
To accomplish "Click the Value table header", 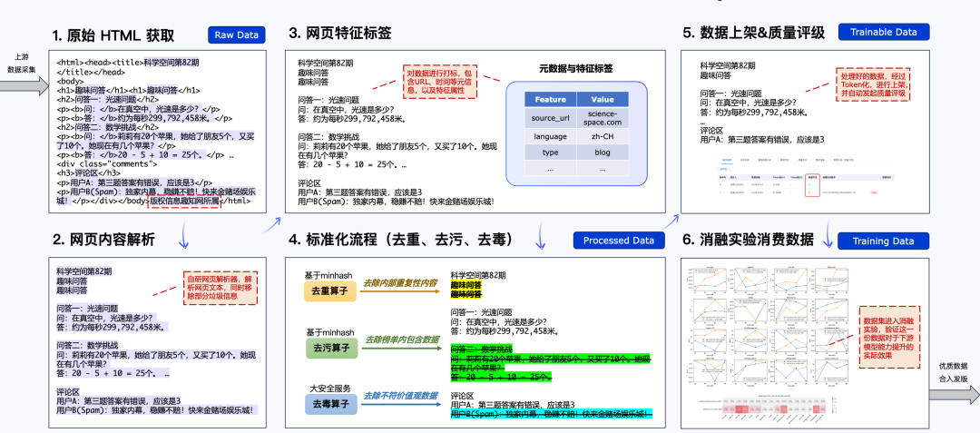I will coord(603,99).
